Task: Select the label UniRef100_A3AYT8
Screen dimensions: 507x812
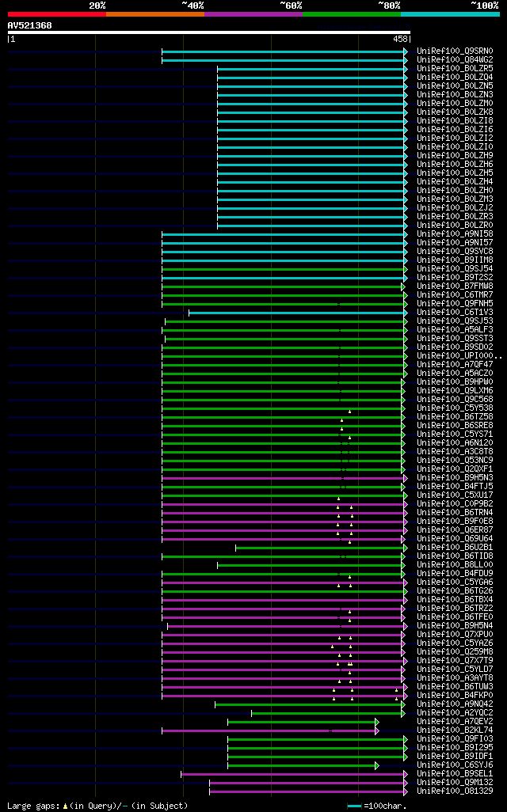Action: 456,678
